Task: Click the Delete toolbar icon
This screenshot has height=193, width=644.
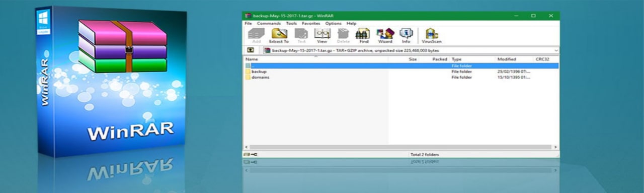Action: point(343,35)
